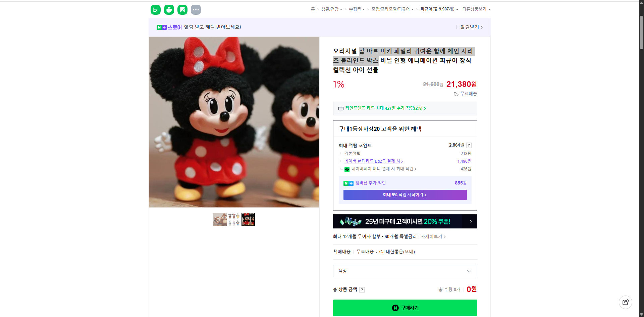Viewport: 644px width, 317px height.
Task: Click the 최대 5% 적립 시작하기 button
Action: point(405,195)
